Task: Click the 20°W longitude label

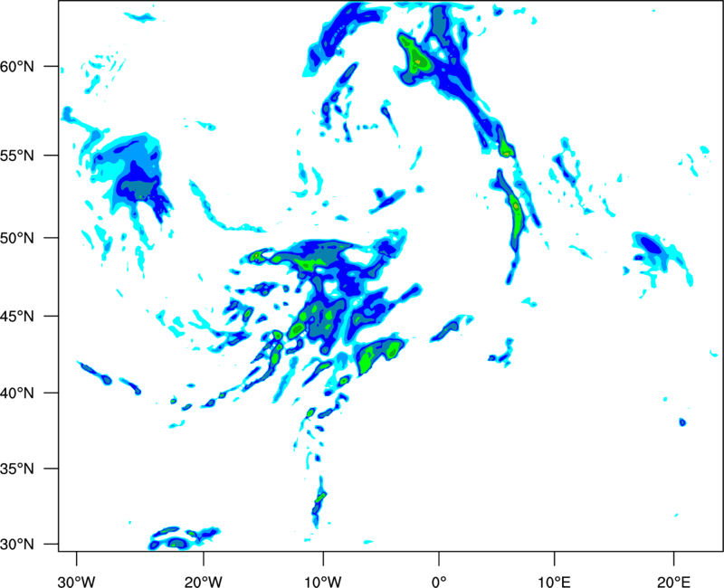Action: point(203,582)
